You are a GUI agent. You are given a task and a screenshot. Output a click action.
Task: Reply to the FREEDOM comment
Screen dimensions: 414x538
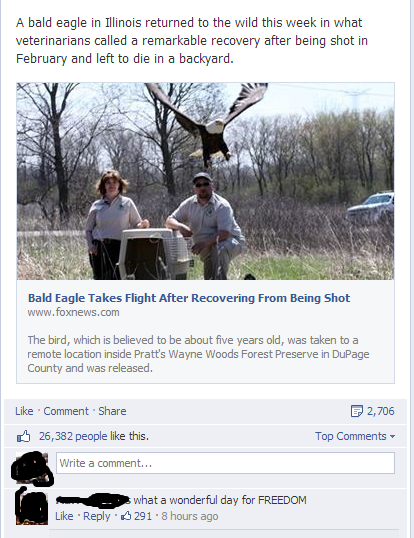(x=96, y=516)
